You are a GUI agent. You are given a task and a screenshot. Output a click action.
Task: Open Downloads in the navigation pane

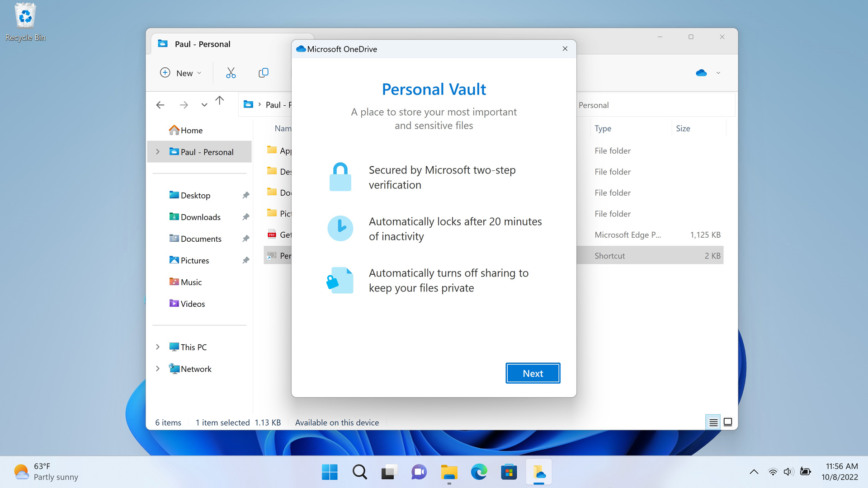coord(200,217)
